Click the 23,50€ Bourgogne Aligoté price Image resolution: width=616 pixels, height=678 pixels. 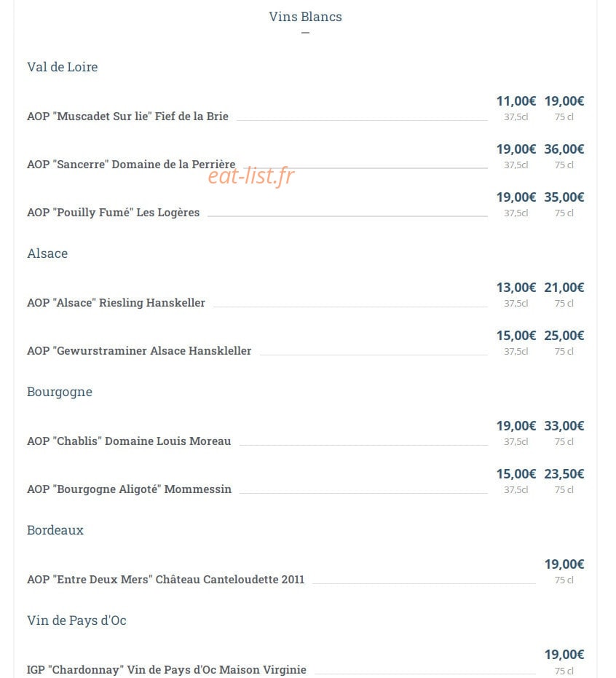coord(564,474)
